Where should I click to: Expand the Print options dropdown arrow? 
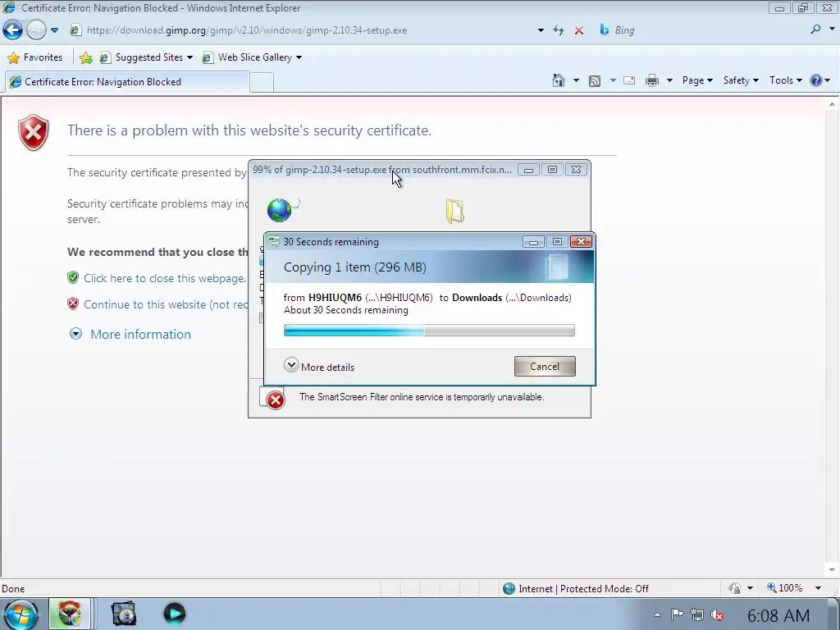[669, 81]
